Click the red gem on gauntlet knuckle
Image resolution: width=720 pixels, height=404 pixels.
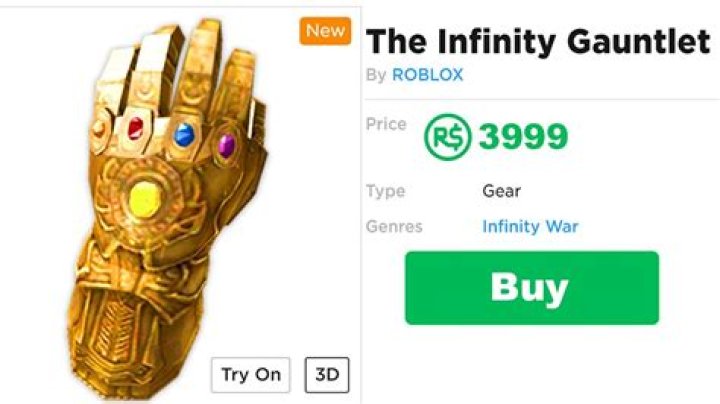135,126
